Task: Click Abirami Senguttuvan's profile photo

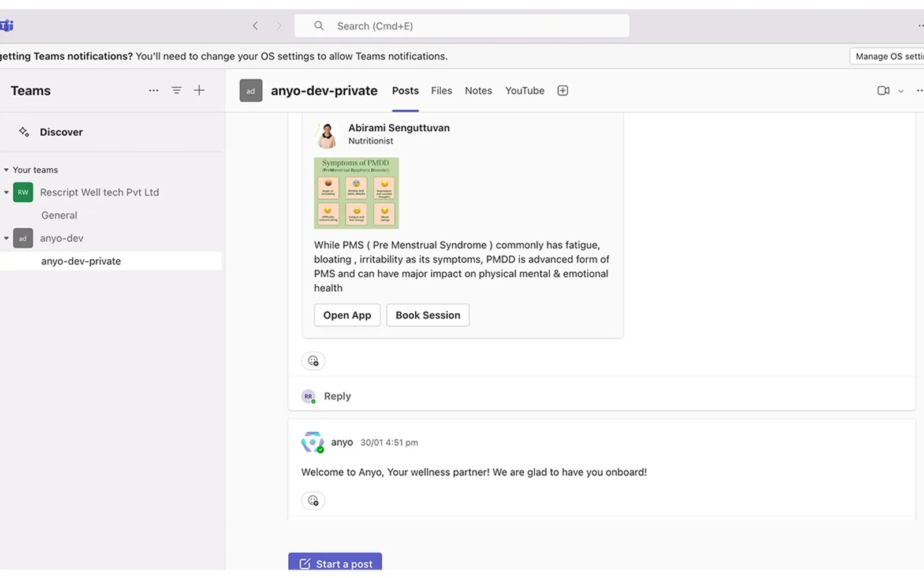Action: [x=327, y=135]
